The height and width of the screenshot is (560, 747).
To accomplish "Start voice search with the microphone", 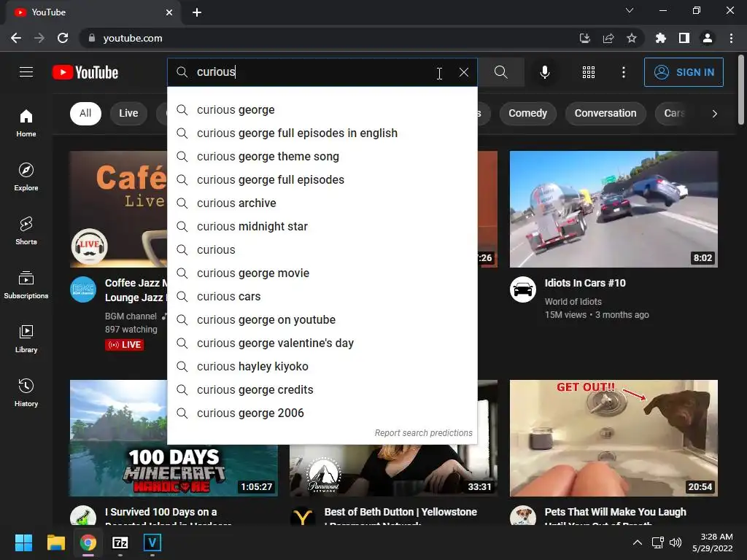I will [545, 72].
